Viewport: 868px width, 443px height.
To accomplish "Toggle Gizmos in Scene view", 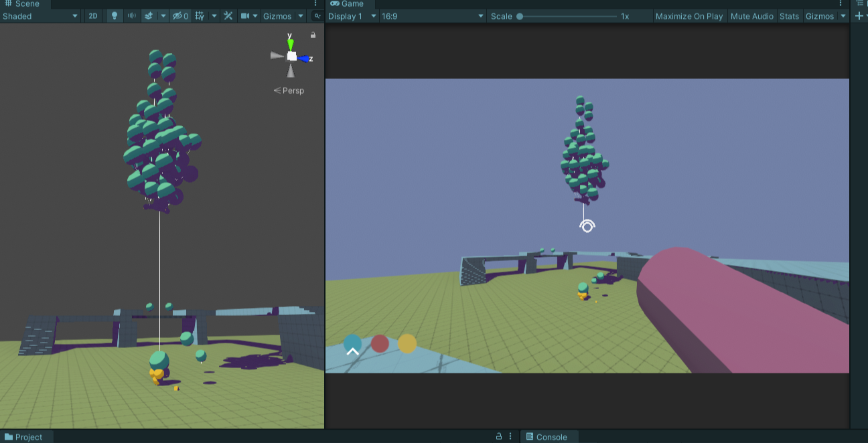I will point(277,16).
